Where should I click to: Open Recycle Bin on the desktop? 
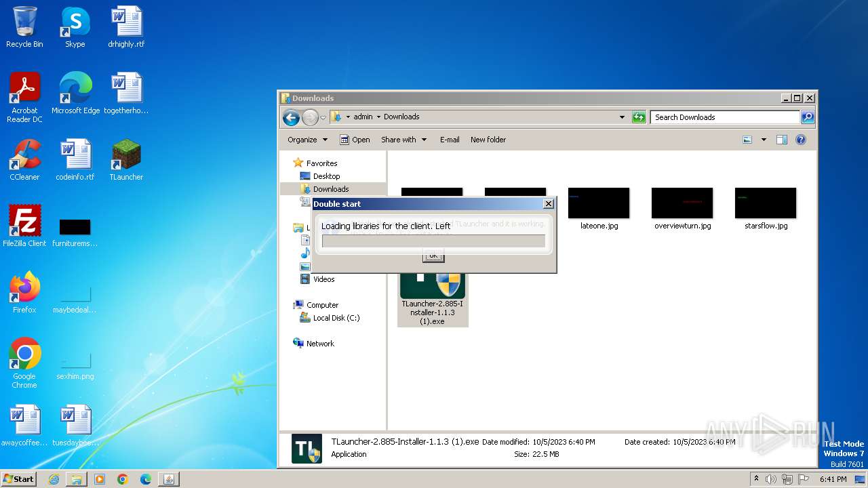[24, 27]
